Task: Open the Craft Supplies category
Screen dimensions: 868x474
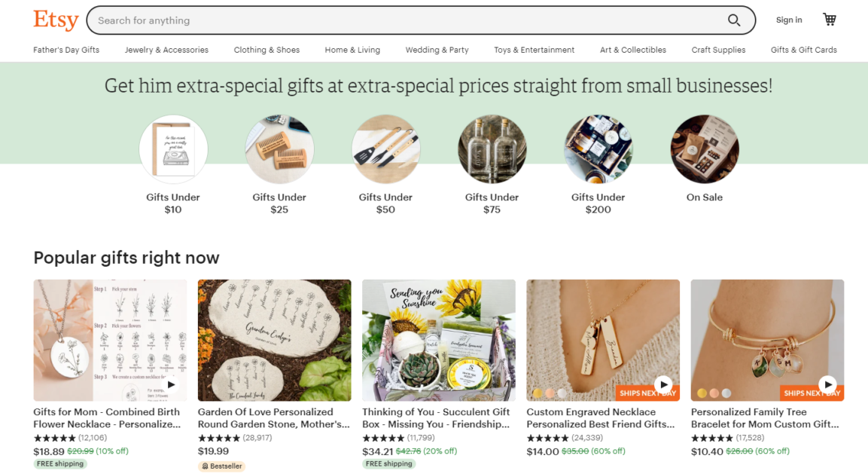Action: [718, 50]
